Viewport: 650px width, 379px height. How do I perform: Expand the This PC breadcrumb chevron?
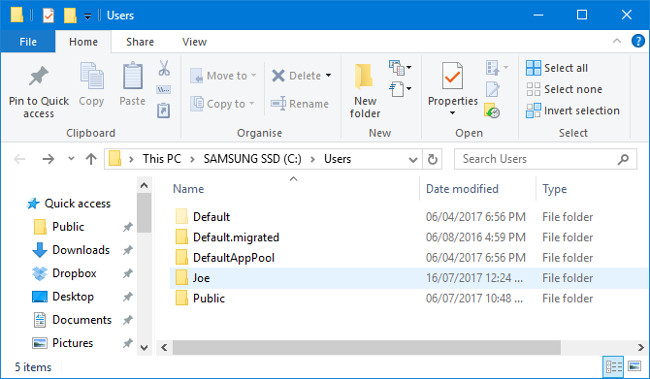tap(192, 159)
